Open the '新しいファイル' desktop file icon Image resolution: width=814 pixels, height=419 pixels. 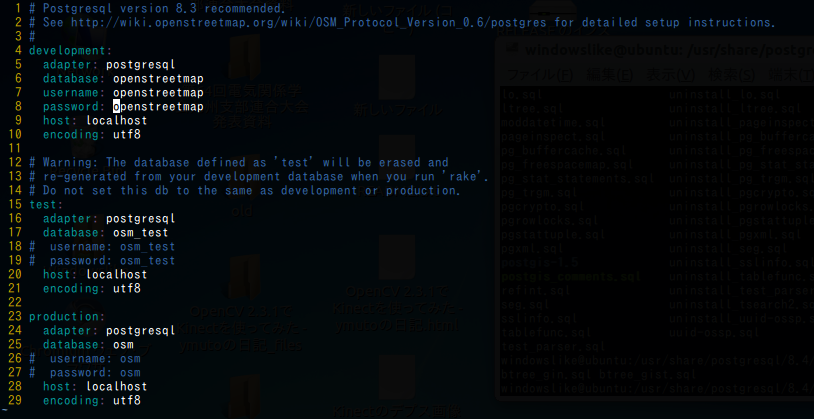click(397, 78)
